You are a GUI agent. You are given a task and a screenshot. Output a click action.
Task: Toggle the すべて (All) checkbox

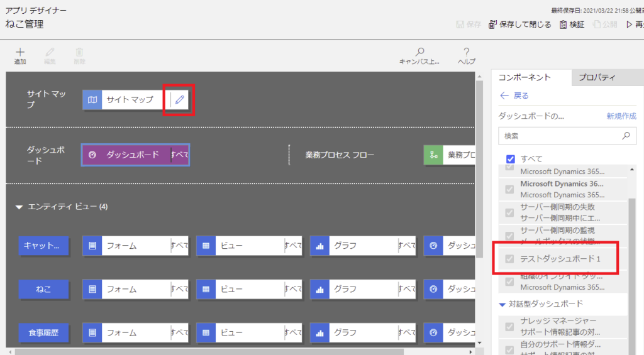(x=511, y=159)
